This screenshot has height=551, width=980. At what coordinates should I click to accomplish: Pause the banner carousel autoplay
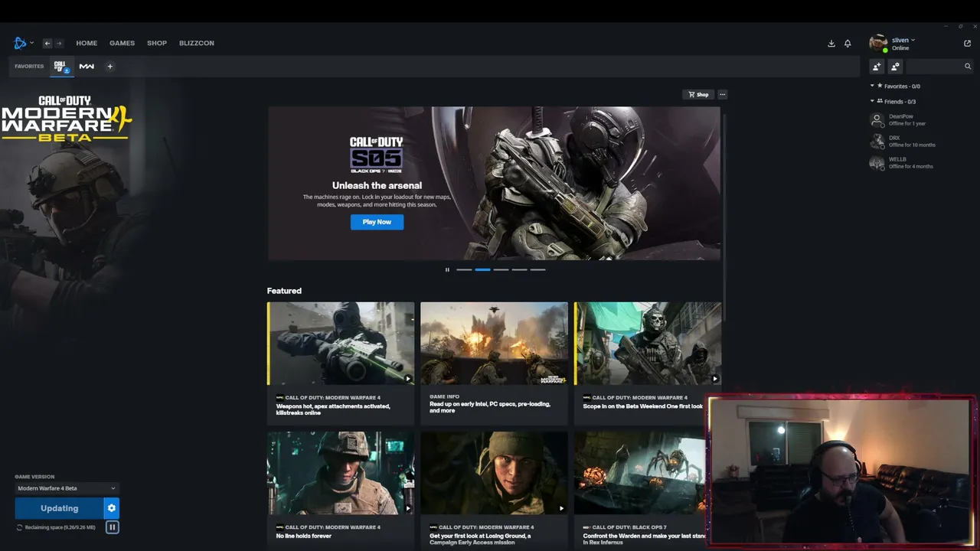click(447, 269)
